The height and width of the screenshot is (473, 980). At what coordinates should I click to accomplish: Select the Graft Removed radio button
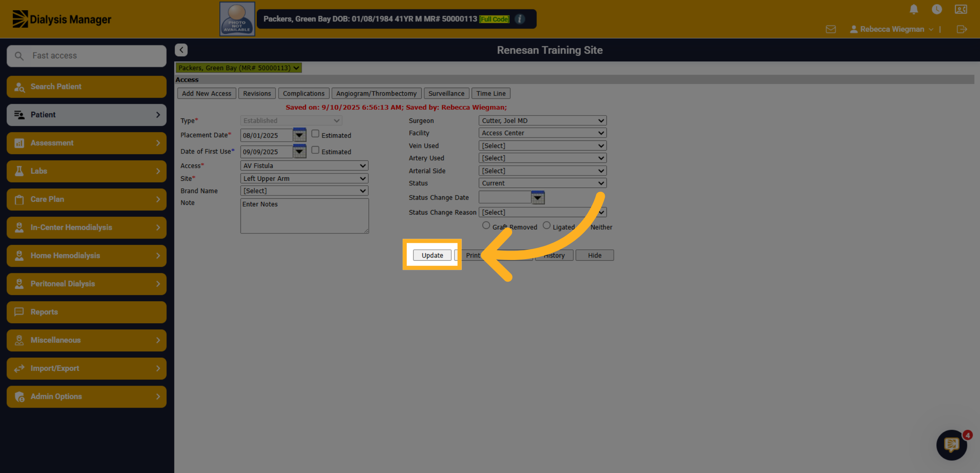tap(486, 225)
